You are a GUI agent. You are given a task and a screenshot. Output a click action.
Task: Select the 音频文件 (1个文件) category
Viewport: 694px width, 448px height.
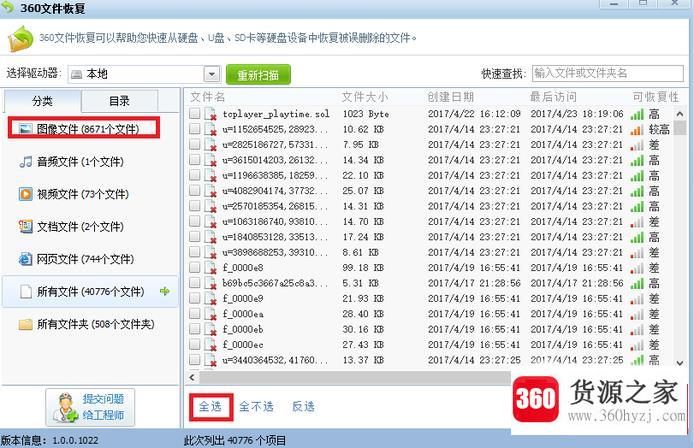tap(71, 162)
